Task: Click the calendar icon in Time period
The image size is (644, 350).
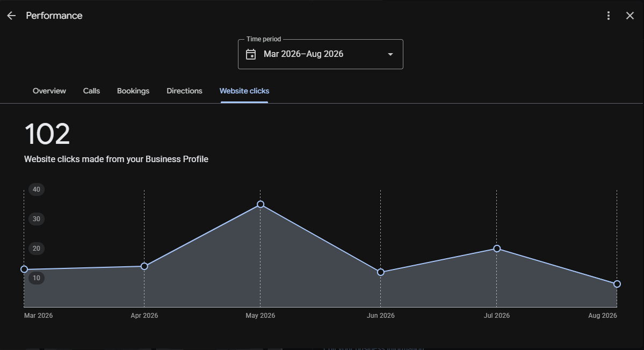Action: [250, 54]
